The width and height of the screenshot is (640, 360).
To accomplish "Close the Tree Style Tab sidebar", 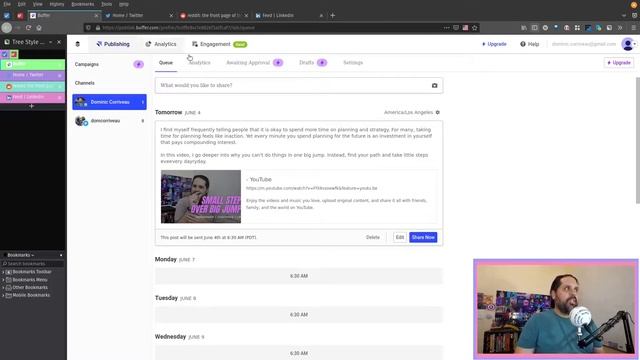I will [x=59, y=42].
